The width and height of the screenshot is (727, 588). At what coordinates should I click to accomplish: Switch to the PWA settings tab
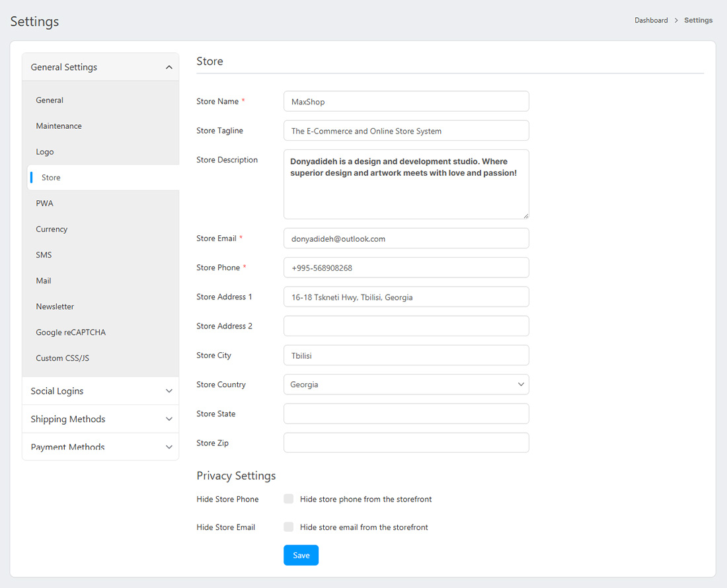pos(44,203)
